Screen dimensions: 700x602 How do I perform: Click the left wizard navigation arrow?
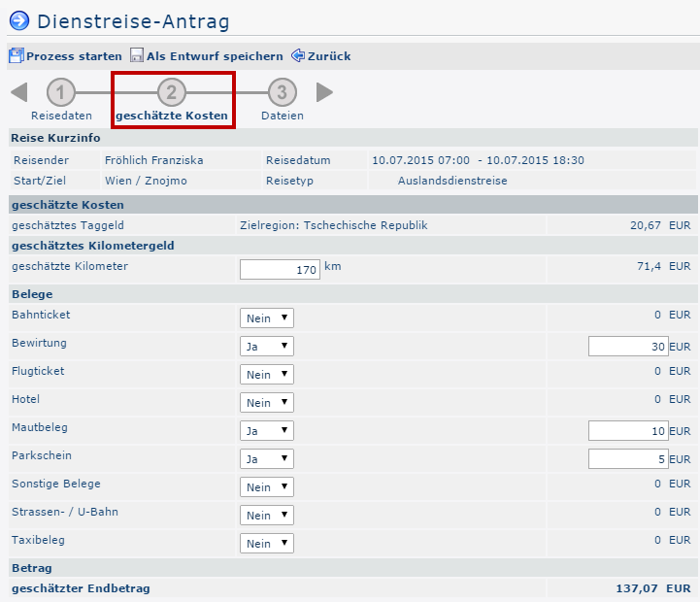[x=18, y=92]
